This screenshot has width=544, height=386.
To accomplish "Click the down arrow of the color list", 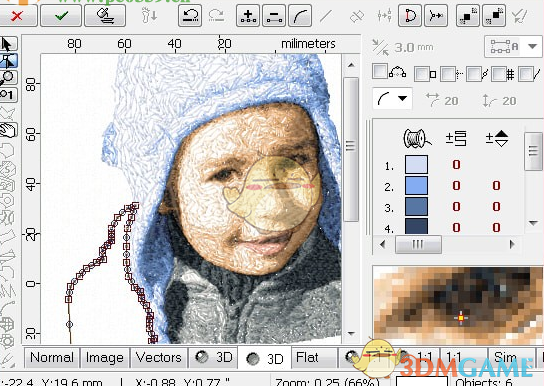I will click(533, 223).
